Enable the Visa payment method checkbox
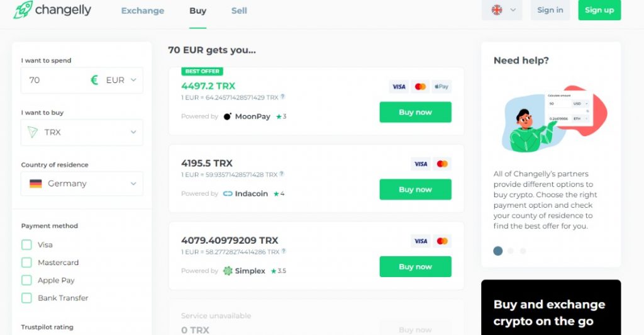The width and height of the screenshot is (644, 335). point(26,245)
